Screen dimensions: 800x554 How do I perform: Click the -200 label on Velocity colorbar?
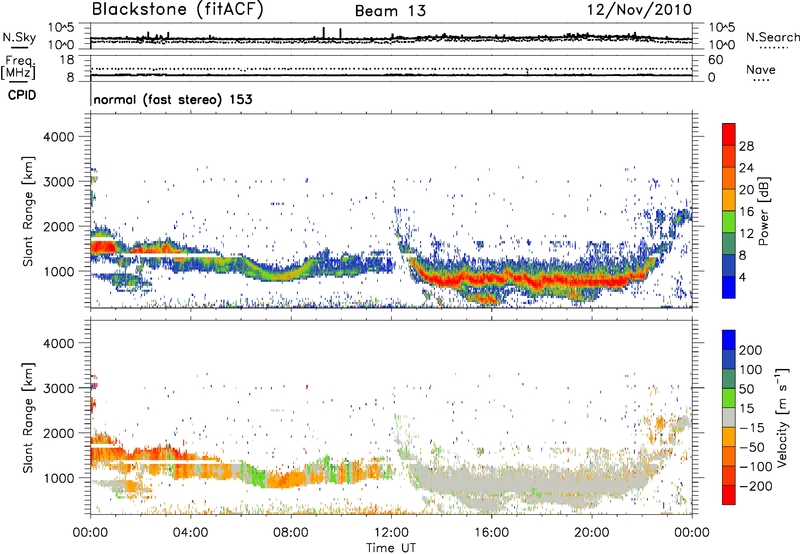click(755, 486)
